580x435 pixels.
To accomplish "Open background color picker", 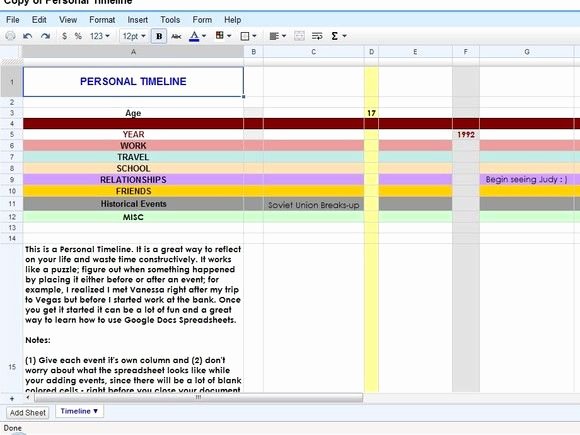I will tap(223, 36).
